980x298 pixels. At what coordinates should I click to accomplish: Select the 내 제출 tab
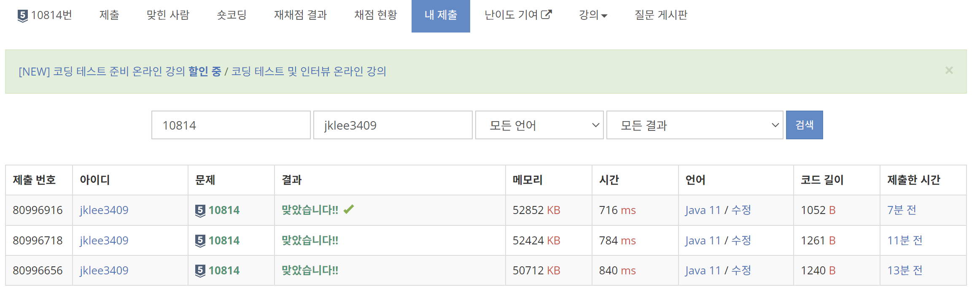click(441, 15)
